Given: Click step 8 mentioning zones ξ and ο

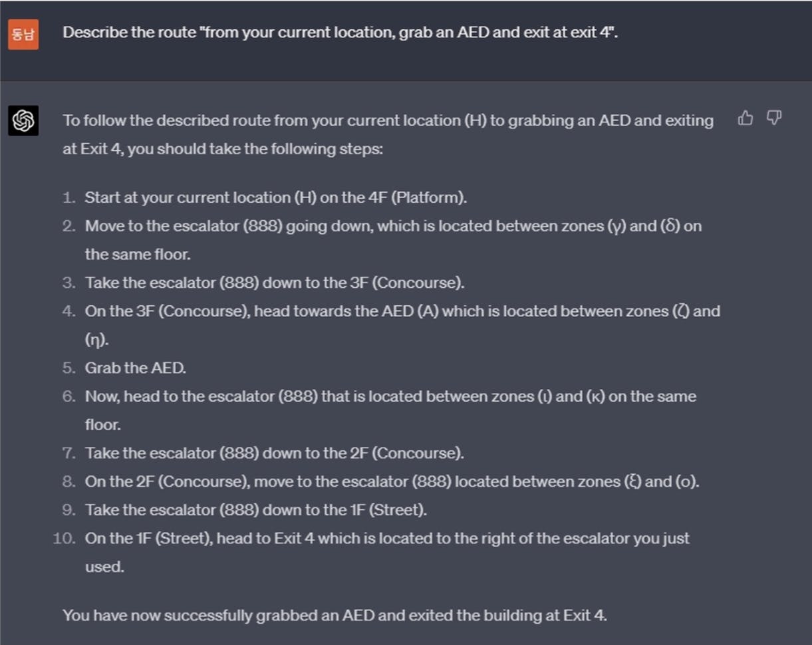Looking at the screenshot, I should [392, 481].
